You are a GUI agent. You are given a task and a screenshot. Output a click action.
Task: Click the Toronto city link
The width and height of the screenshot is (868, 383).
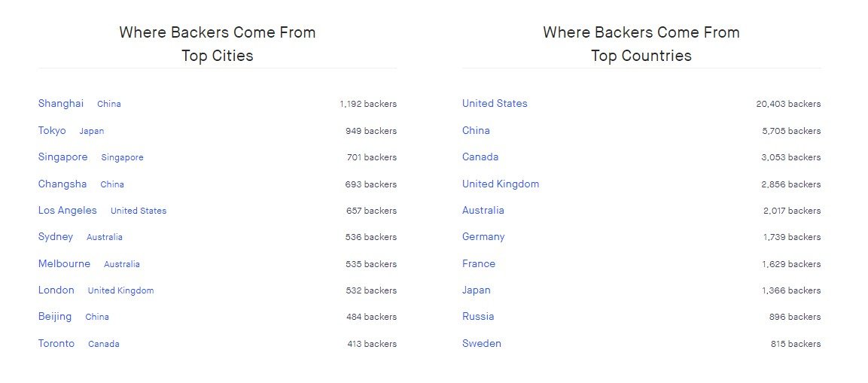coord(56,344)
